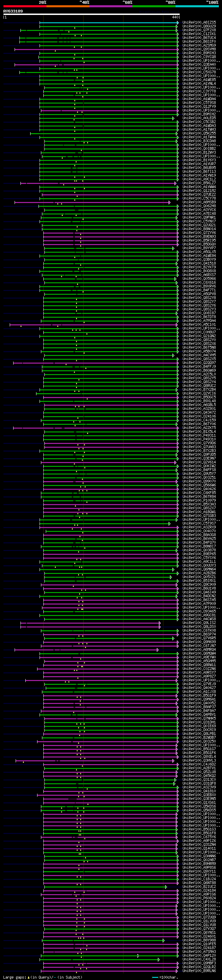Viewport: 222px width, 980px height.
Task: Select the UniRef100_Q41518 label
Action: coord(199,264)
